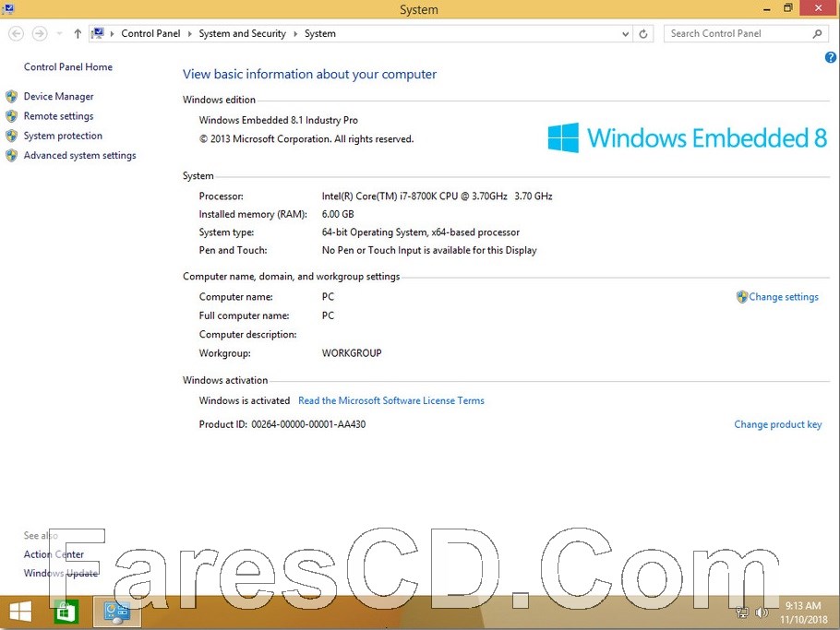The width and height of the screenshot is (840, 630).
Task: Click Change product key link
Action: 777,424
